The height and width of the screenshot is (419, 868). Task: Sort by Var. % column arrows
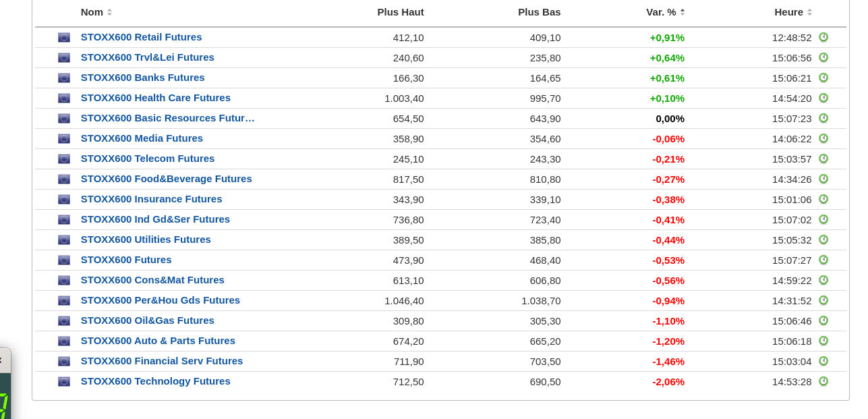pyautogui.click(x=683, y=12)
